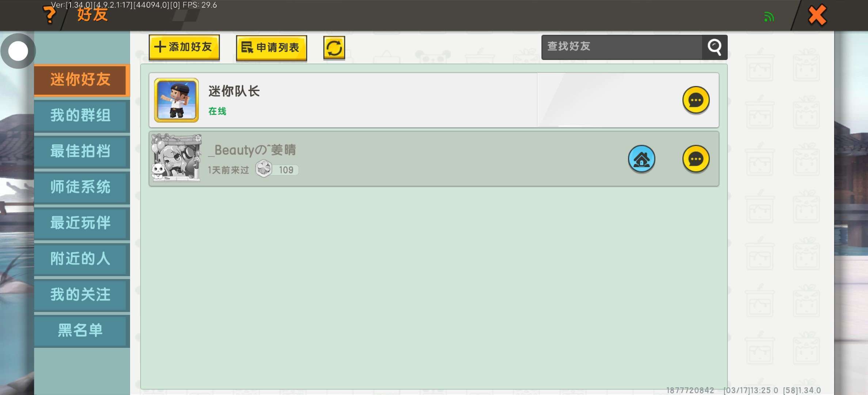Screen dimensions: 868x395
Task: Click the green network signal icon
Action: (x=769, y=16)
